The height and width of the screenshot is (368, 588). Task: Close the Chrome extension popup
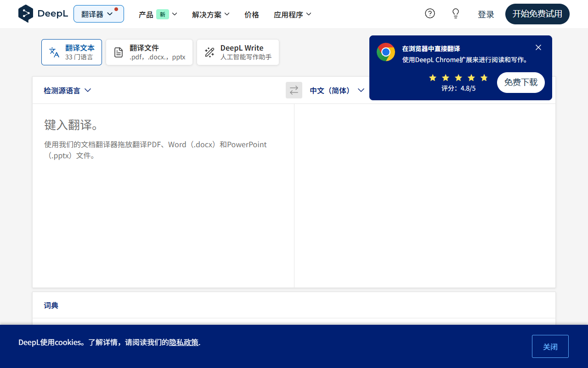(538, 47)
